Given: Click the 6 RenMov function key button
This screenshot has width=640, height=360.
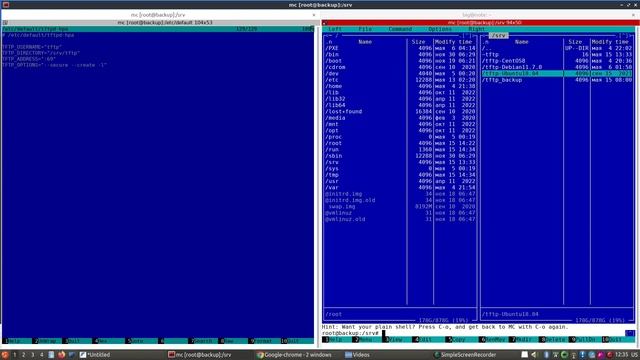Looking at the screenshot, I should tap(493, 340).
